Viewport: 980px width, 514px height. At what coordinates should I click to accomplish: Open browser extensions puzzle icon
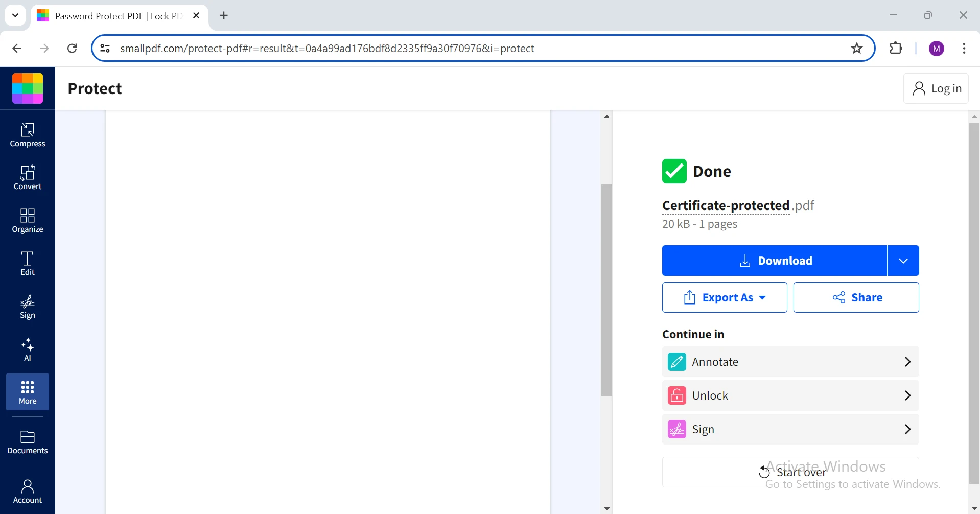pos(896,49)
